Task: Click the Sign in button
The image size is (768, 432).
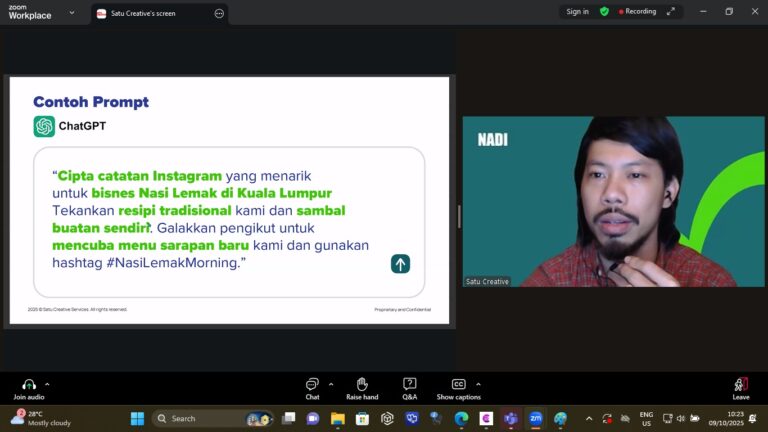Action: coord(577,12)
